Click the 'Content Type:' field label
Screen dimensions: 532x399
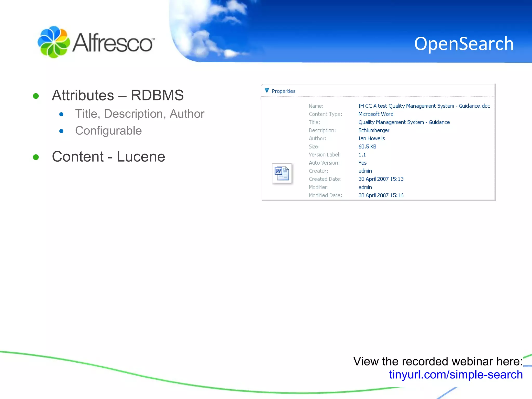[325, 114]
